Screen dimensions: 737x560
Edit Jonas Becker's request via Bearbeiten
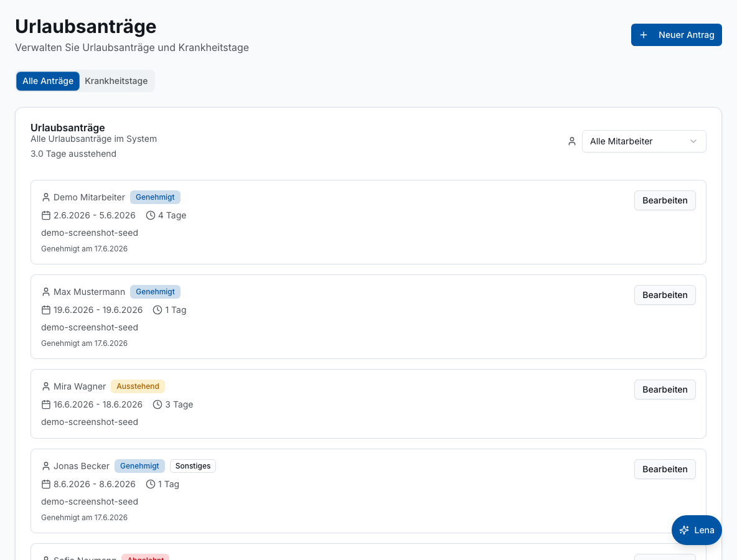coord(665,469)
